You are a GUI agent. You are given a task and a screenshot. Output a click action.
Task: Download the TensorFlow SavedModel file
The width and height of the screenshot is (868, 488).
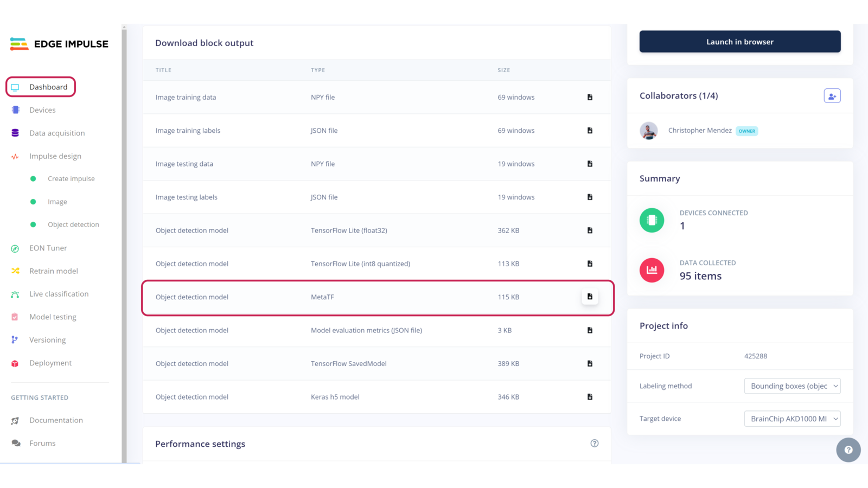[x=590, y=364]
